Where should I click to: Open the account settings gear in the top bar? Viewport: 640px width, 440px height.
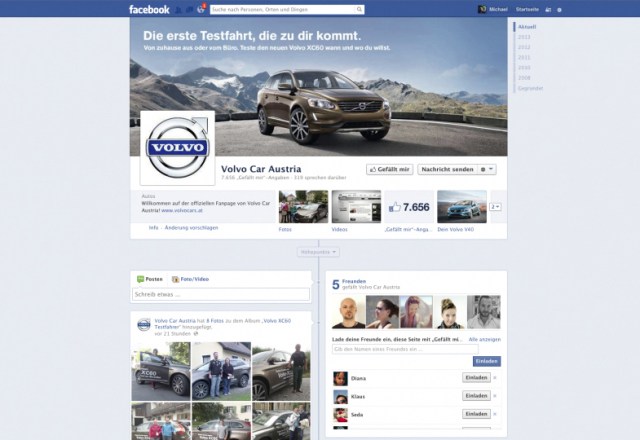pos(559,10)
